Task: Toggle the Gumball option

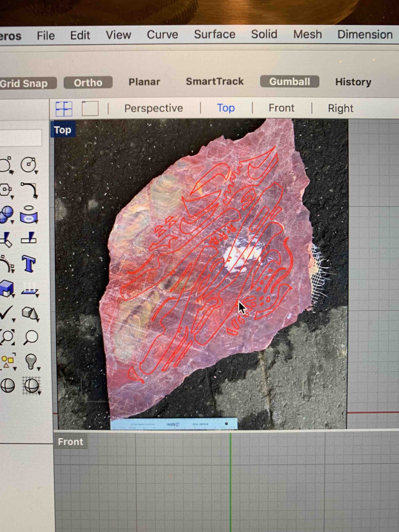Action: [x=290, y=82]
